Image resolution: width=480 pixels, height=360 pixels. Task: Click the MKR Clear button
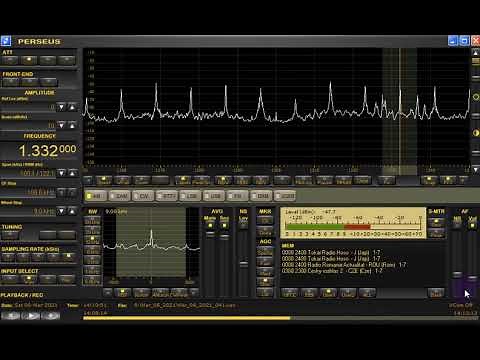click(265, 231)
